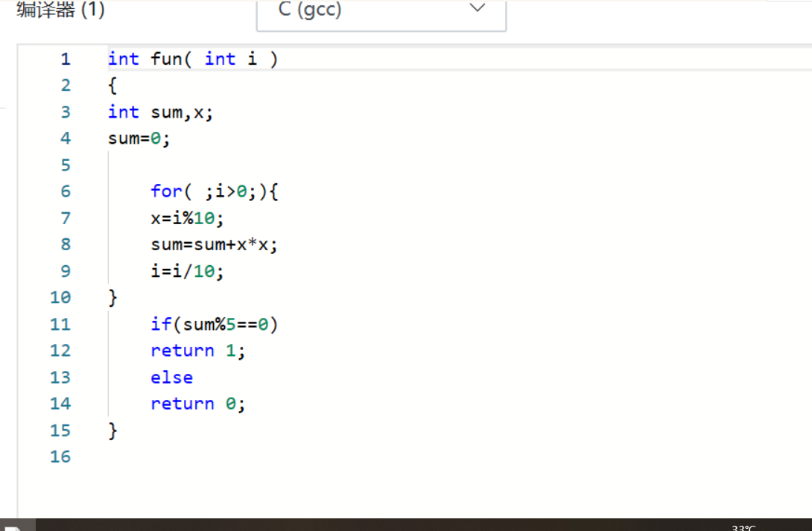The image size is (812, 531).
Task: Click the 'x=i%10;' statement
Action: tap(187, 218)
